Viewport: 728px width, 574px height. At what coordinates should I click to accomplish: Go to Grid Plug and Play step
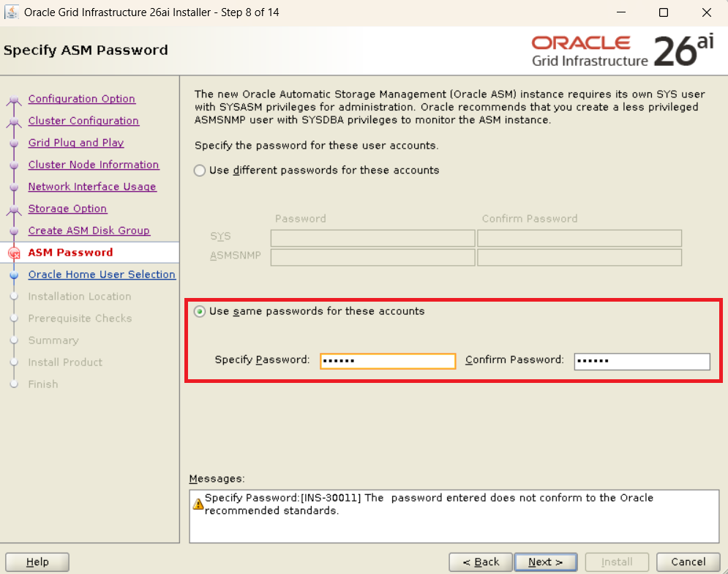coord(76,143)
